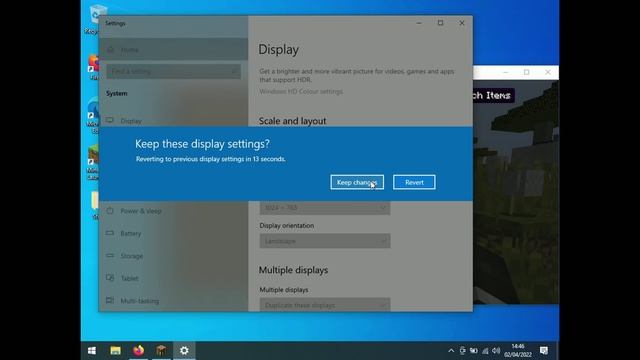The width and height of the screenshot is (640, 360).
Task: Click the Tablet sidebar icon
Action: 110,278
